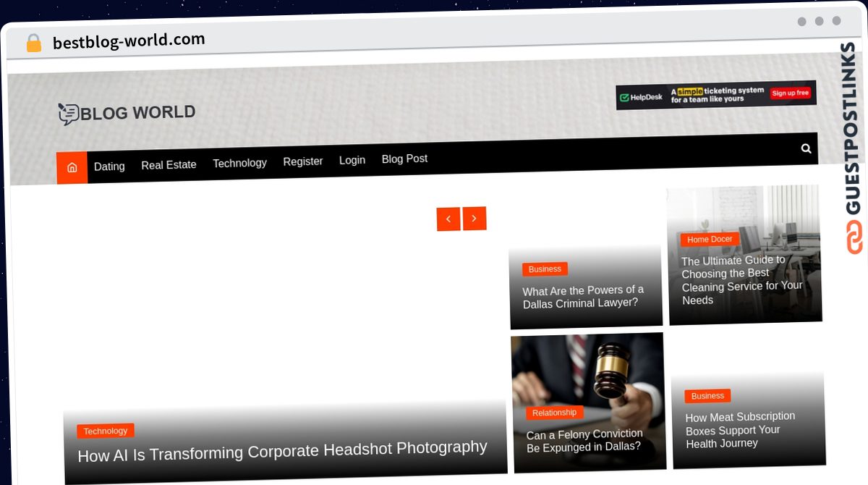Open the Blog Post menu item
The image size is (868, 485).
tap(404, 158)
